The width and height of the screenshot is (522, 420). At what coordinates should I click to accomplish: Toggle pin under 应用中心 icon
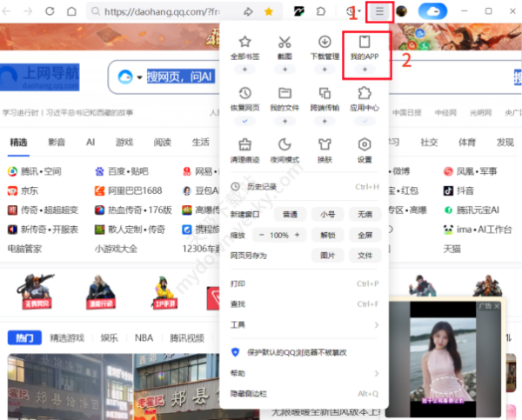tap(365, 120)
